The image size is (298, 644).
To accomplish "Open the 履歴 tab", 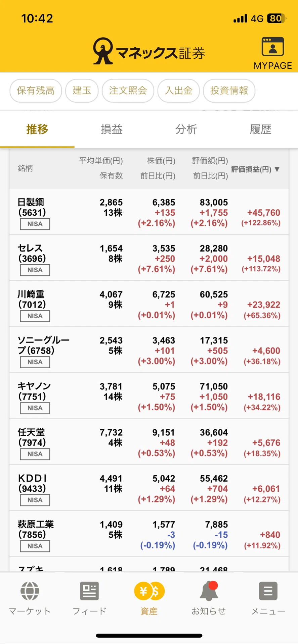I will click(261, 129).
